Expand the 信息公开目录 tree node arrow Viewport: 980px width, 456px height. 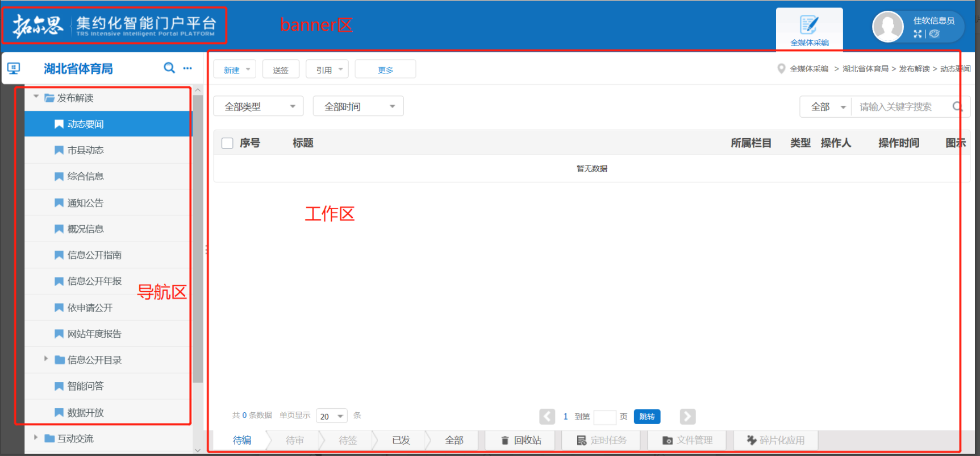(46, 359)
